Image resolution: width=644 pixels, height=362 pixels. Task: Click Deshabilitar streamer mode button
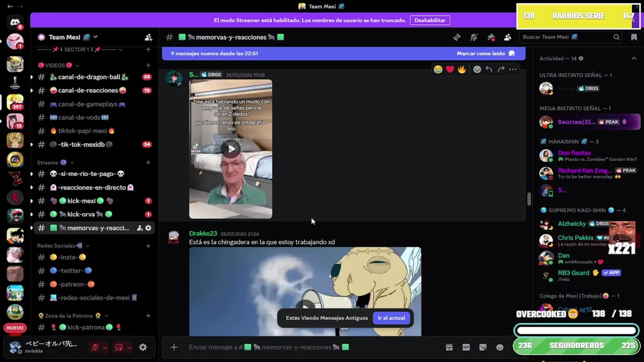(x=430, y=20)
